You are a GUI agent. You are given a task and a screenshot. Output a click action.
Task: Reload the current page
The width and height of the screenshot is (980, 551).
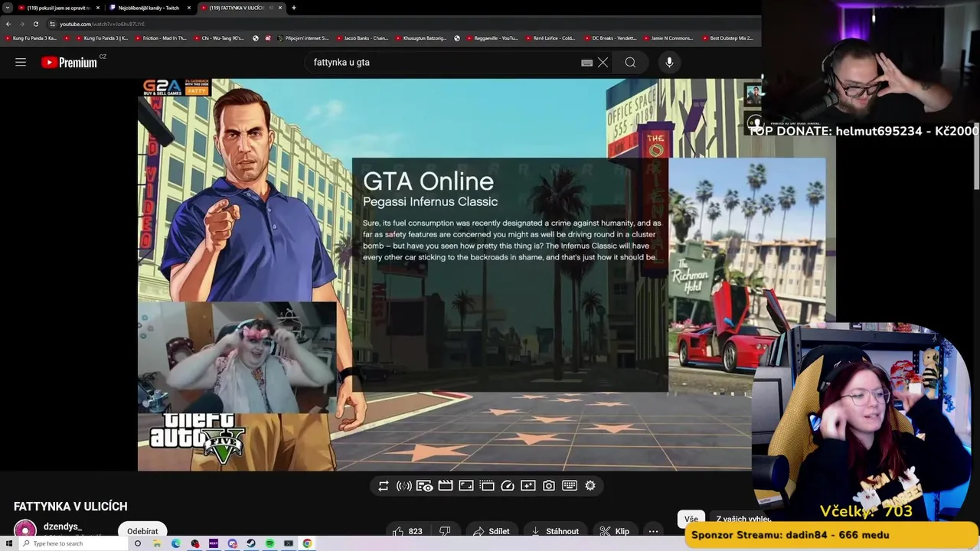coord(35,24)
